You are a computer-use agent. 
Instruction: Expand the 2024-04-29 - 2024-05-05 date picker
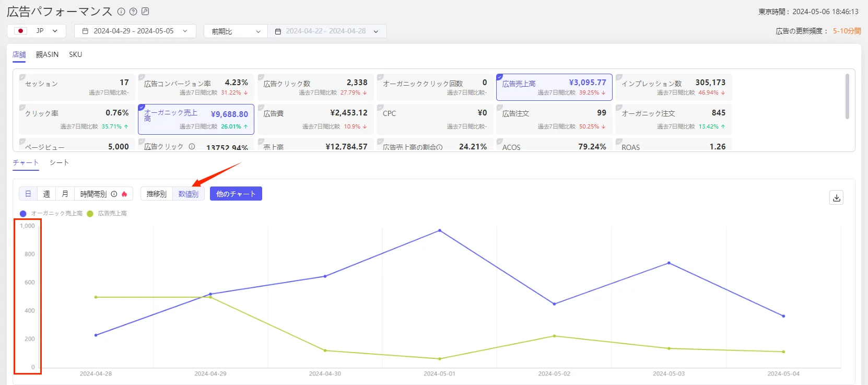(x=135, y=31)
